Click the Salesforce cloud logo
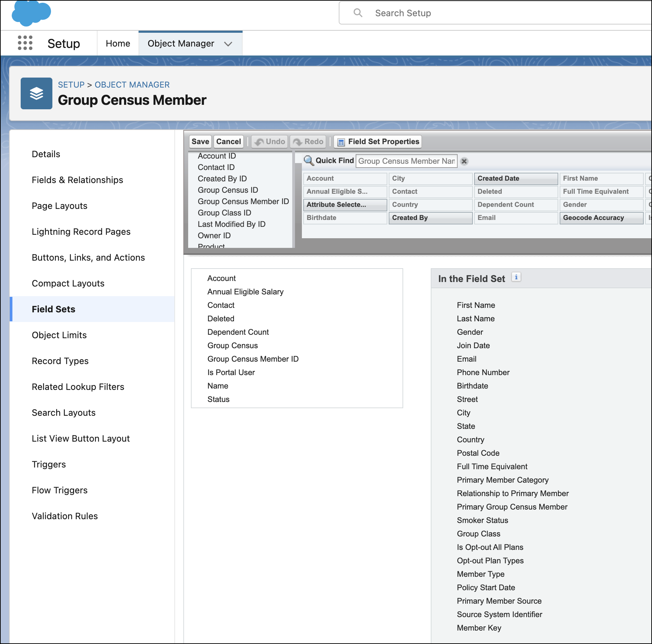652x644 pixels. pyautogui.click(x=31, y=13)
